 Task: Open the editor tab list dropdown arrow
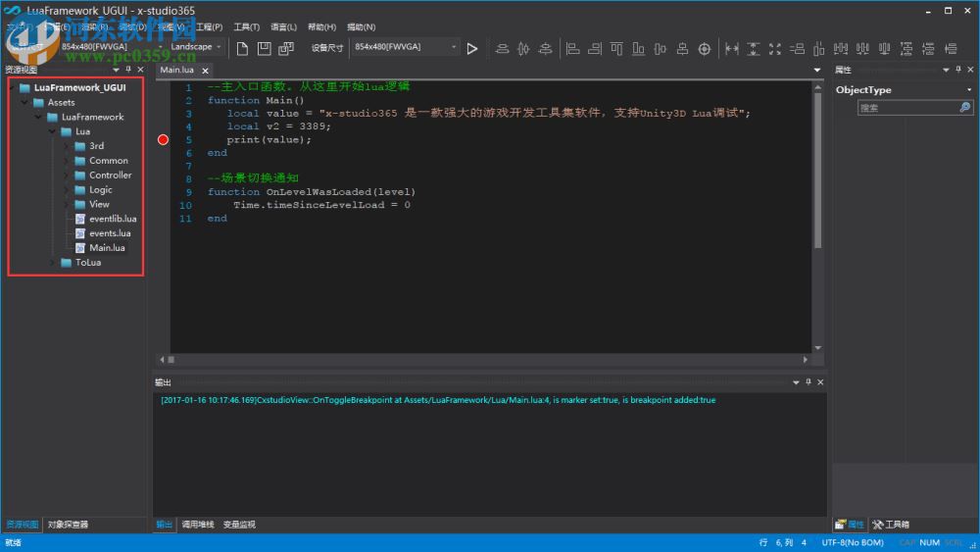[817, 70]
